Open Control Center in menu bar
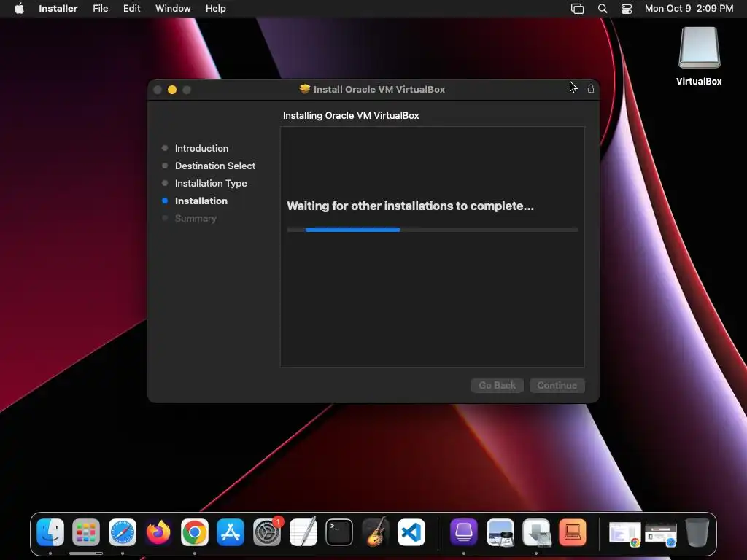 627,9
